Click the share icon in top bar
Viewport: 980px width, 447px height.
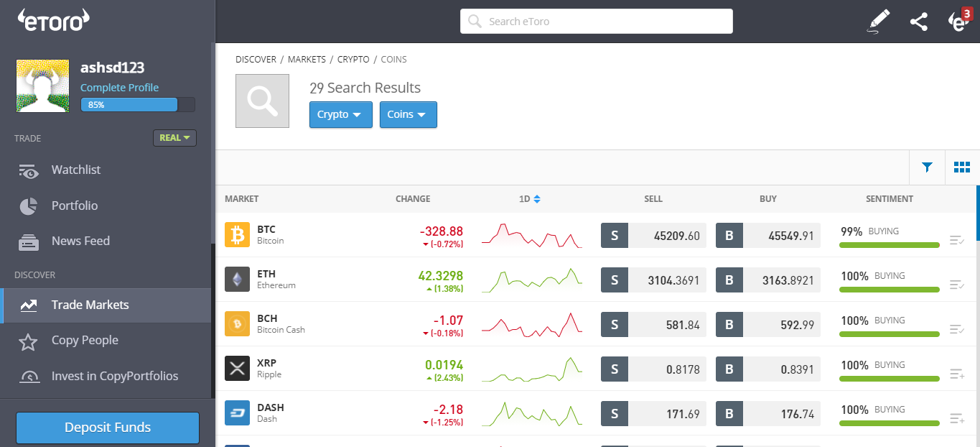919,22
